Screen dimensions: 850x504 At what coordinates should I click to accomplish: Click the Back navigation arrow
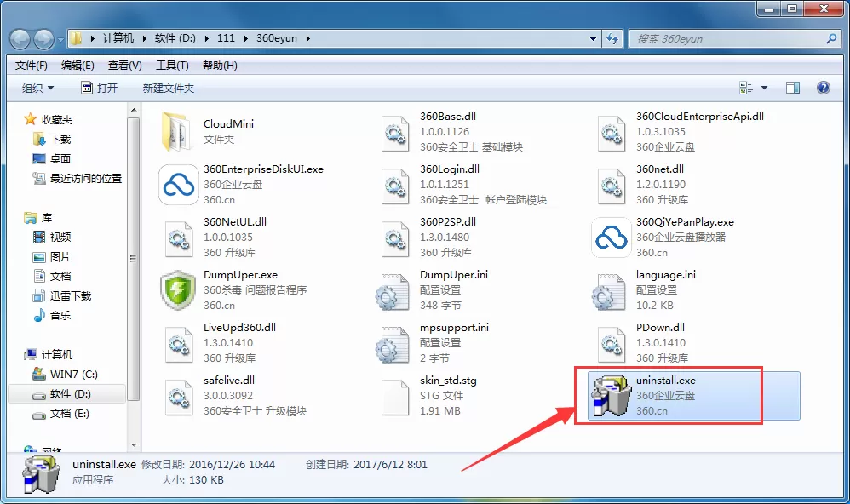click(x=20, y=39)
